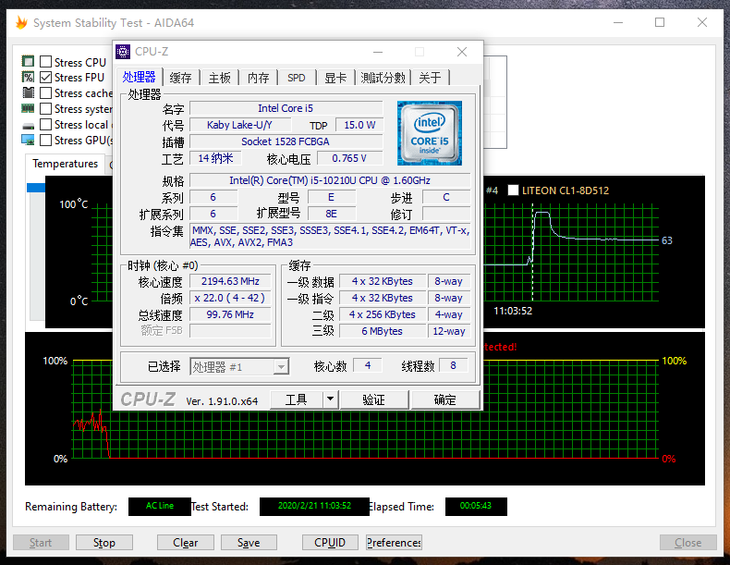Click the 验证 button in CPU-Z

(x=373, y=399)
